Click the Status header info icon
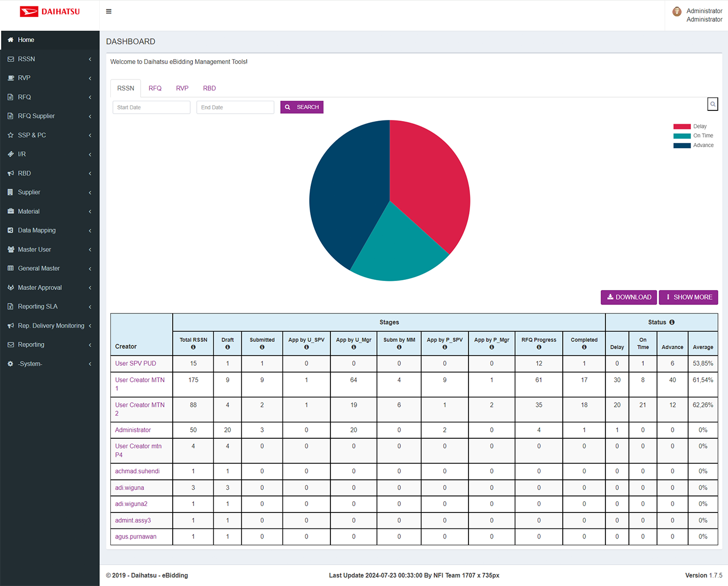The height and width of the screenshot is (586, 728). pyautogui.click(x=672, y=322)
